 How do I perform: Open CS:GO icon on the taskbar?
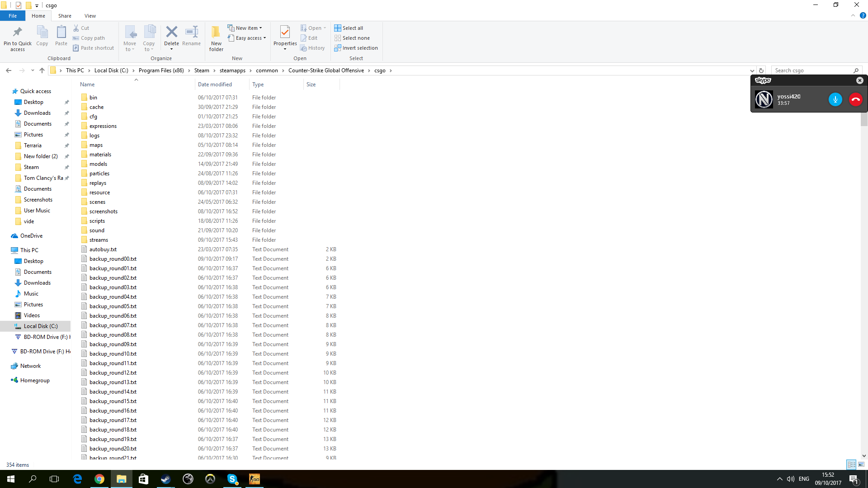255,479
